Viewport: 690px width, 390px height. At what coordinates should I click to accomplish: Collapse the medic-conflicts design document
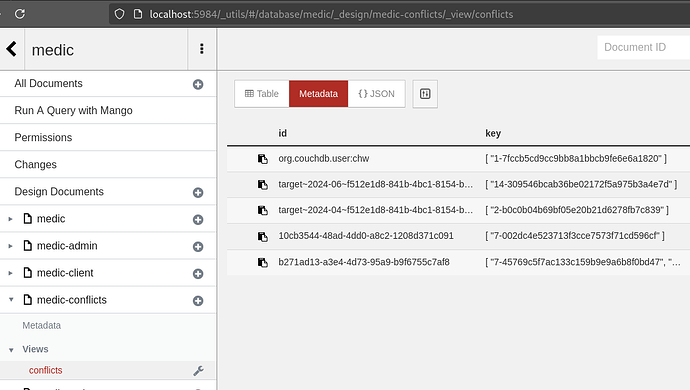[x=11, y=299]
